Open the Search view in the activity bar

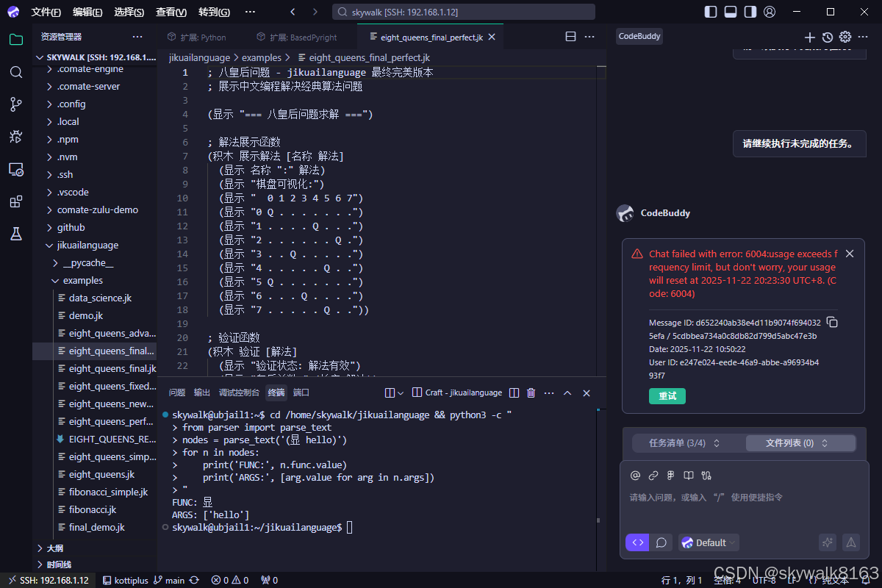16,72
